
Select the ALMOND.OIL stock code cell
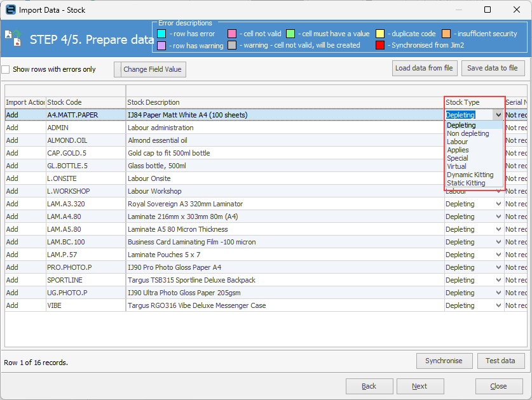pyautogui.click(x=86, y=140)
